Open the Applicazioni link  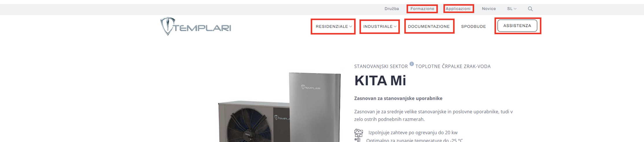click(458, 9)
